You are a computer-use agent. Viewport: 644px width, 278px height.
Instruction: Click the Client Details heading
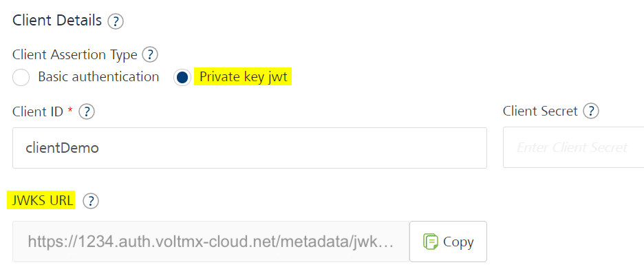tap(57, 21)
